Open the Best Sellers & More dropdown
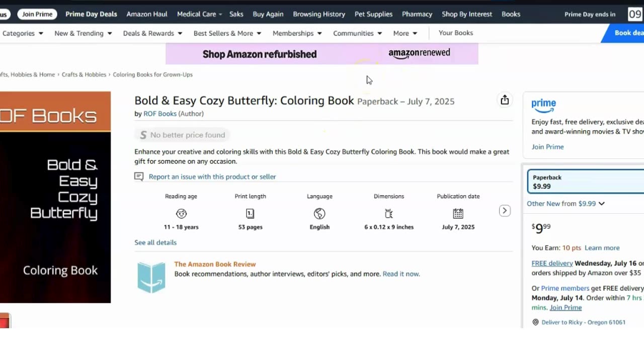 pyautogui.click(x=227, y=33)
